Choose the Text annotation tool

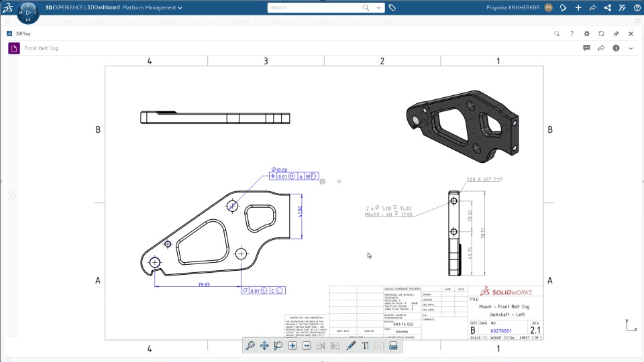(365, 346)
